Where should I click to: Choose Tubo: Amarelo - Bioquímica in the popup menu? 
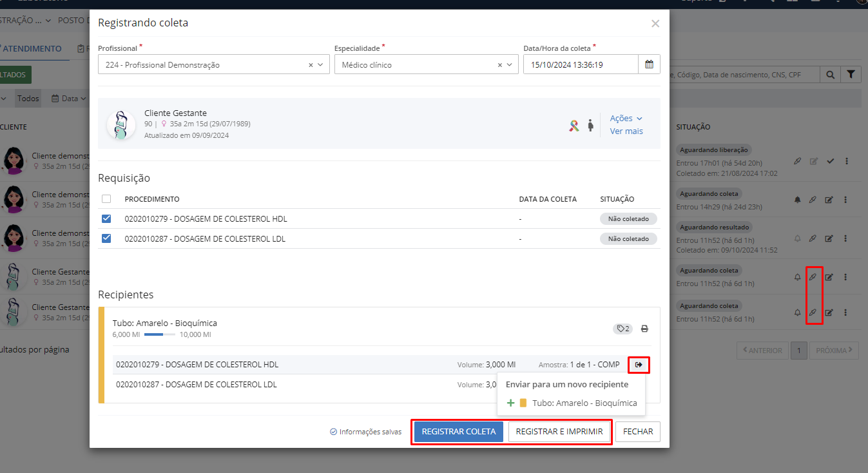click(571, 403)
